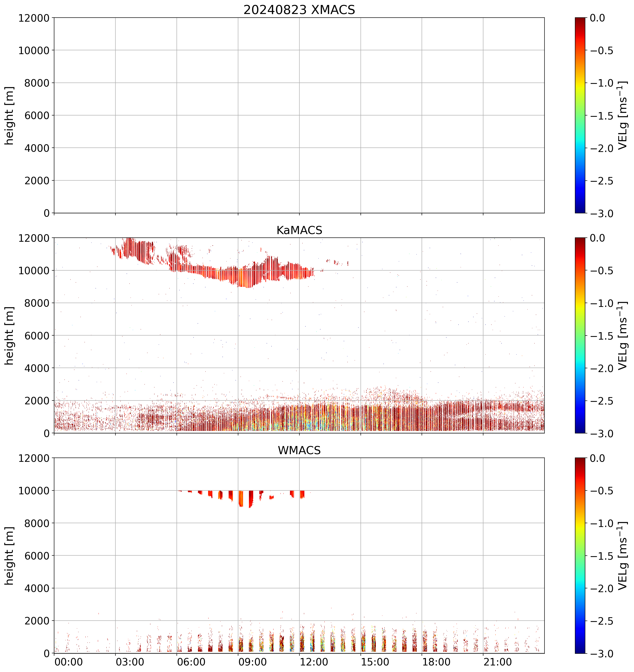The width and height of the screenshot is (634, 672).
Task: Click the −3.0 tick of the bottom colorbar
Action: tap(602, 654)
